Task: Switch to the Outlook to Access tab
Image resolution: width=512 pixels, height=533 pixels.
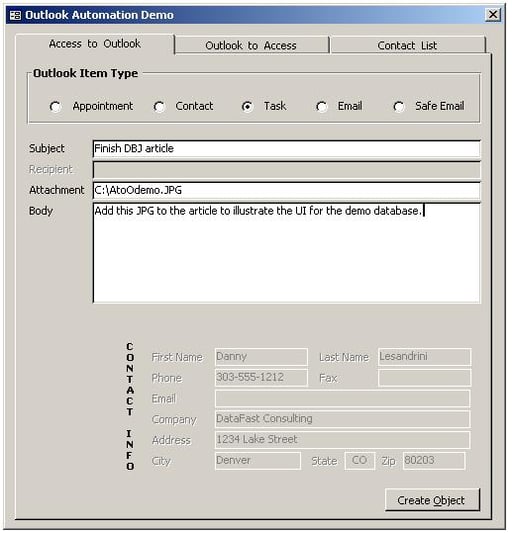Action: pos(251,45)
